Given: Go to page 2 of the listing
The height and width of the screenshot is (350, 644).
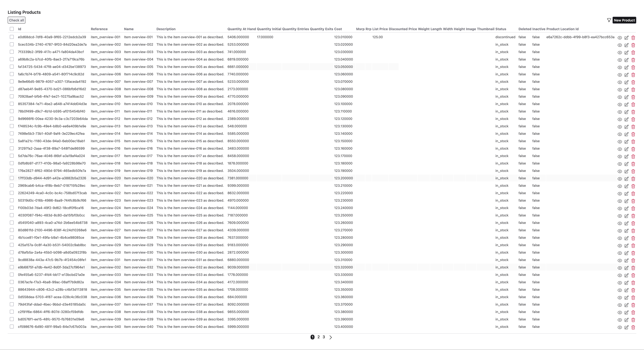Looking at the screenshot, I should [x=318, y=337].
